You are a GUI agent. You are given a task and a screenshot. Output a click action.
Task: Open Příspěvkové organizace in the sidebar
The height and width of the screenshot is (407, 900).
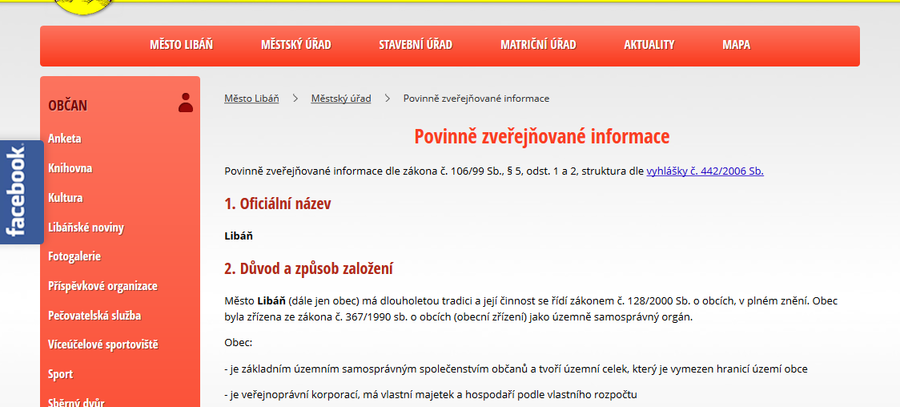103,286
